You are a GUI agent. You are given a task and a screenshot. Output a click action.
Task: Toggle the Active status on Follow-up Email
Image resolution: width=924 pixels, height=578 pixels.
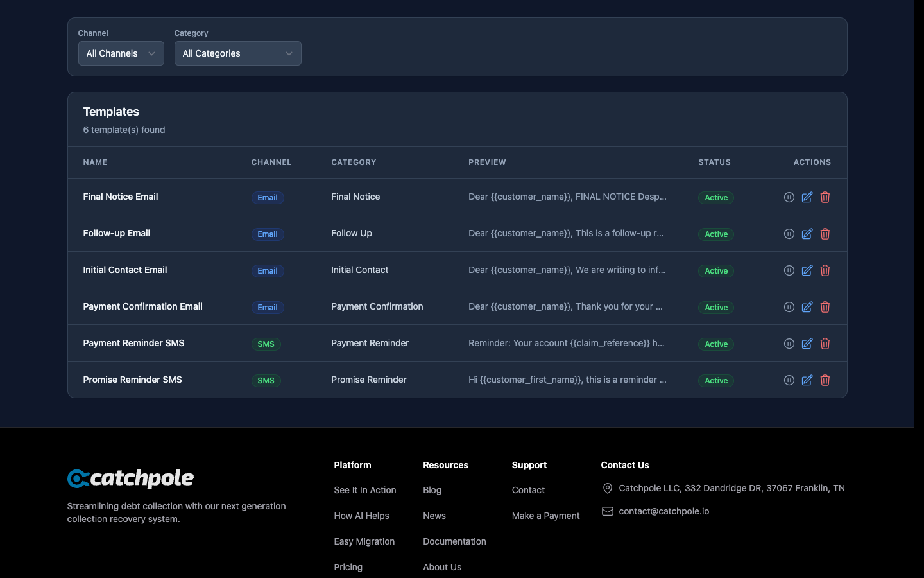tap(715, 234)
